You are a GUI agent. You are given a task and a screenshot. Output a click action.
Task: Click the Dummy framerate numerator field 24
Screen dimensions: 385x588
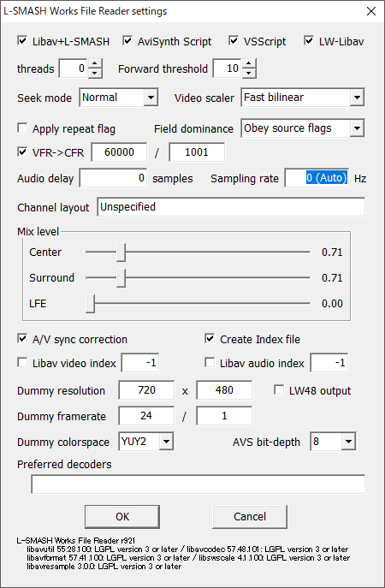pos(146,416)
